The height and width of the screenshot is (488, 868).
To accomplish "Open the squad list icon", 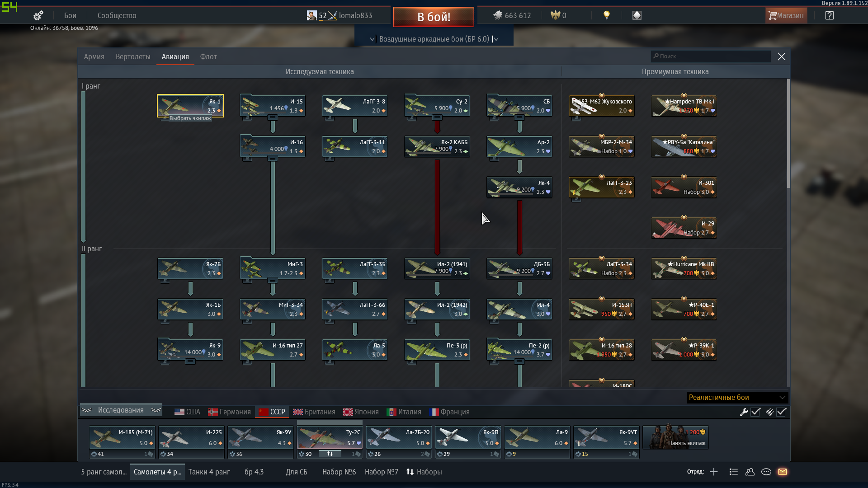I will (734, 472).
